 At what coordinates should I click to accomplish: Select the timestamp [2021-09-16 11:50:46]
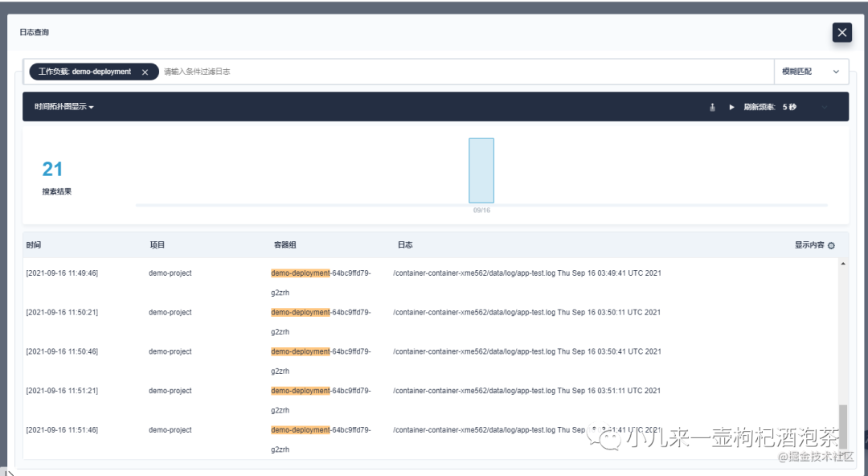62,352
